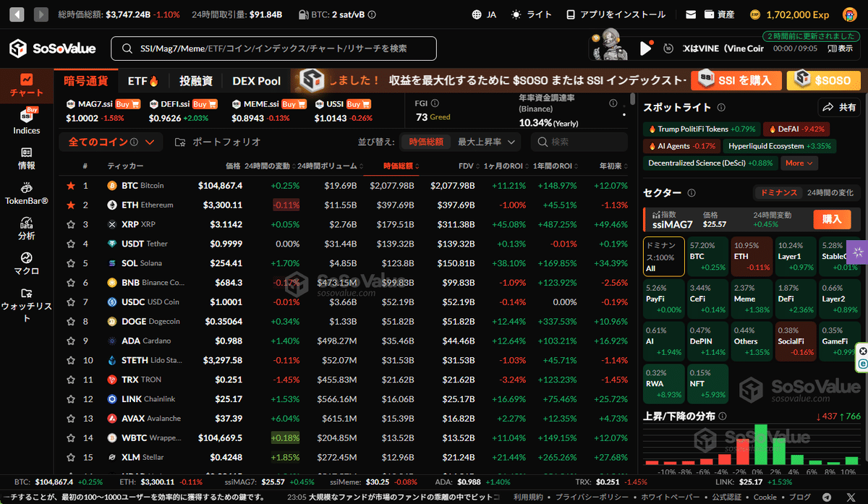Viewport: 868px width, 504px height.
Task: Play the audio news track
Action: coord(646,48)
